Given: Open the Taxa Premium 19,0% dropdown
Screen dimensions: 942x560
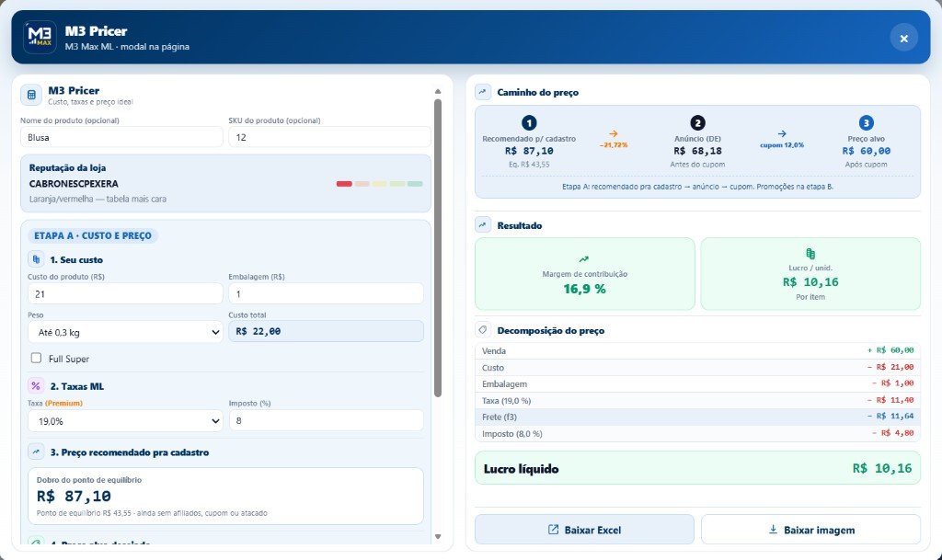Looking at the screenshot, I should [x=125, y=421].
